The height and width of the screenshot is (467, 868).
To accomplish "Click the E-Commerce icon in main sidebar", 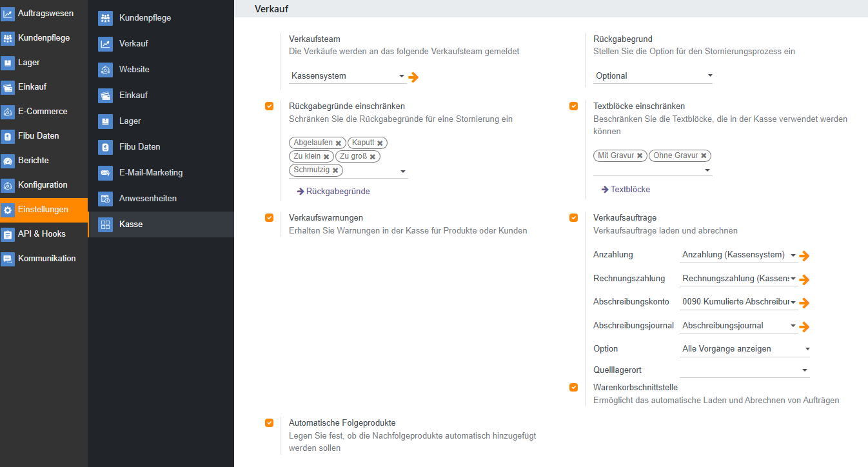I will [x=8, y=112].
